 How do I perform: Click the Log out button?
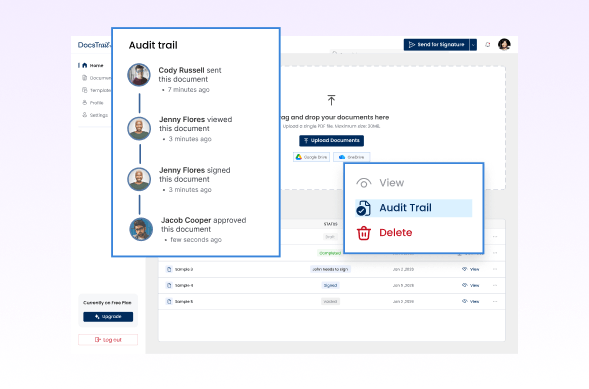tap(108, 340)
